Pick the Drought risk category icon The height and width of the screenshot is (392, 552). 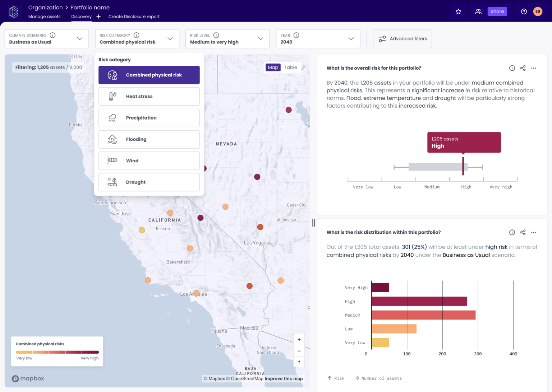tap(112, 182)
